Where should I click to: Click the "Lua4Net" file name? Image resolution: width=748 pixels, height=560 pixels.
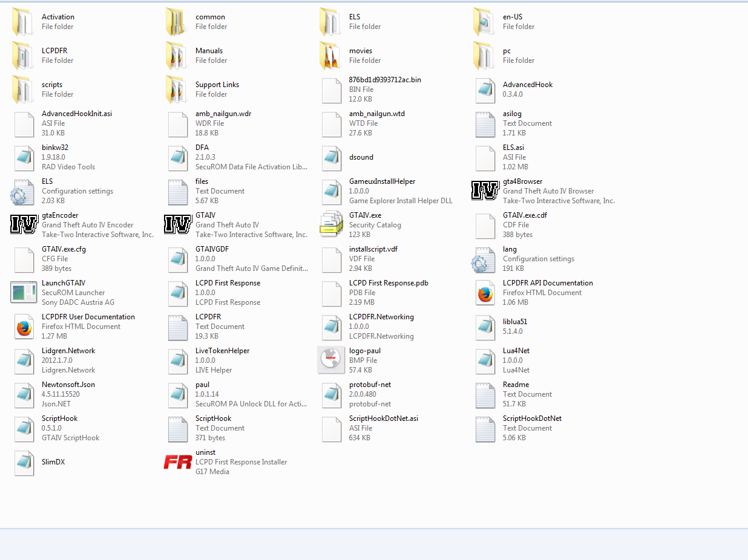pos(516,351)
